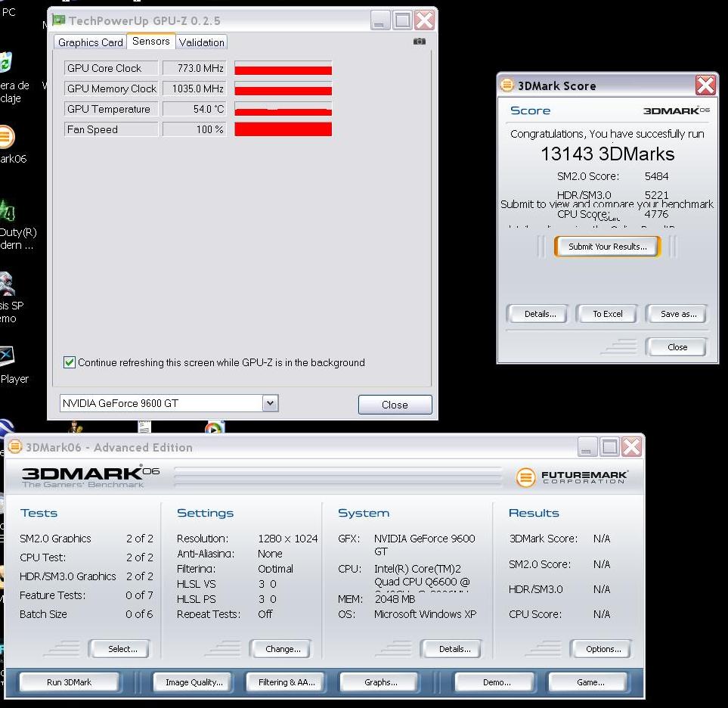Click the GPU-Z camera screenshot icon
728x708 pixels.
pos(420,42)
